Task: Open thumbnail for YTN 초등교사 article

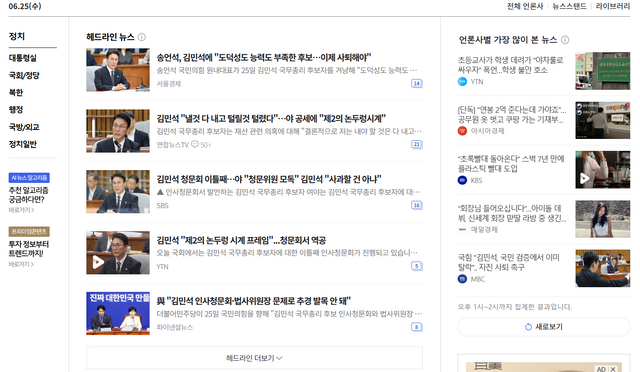Action: pos(602,71)
